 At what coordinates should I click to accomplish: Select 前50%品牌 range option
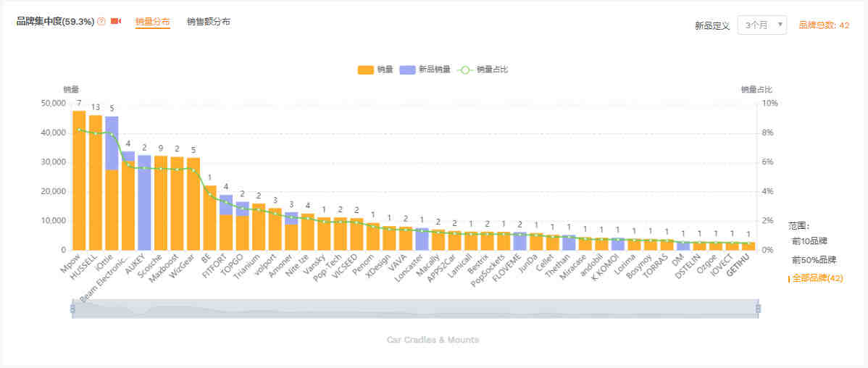[814, 259]
